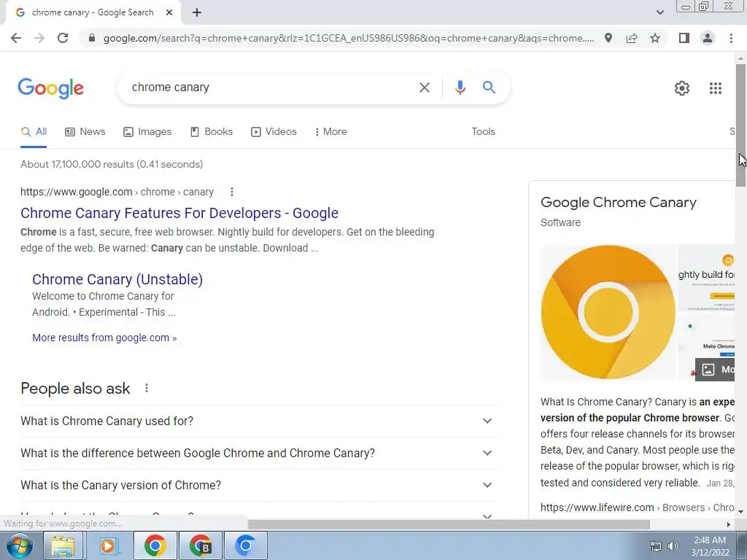Click the location pin icon in address bar

pyautogui.click(x=608, y=38)
